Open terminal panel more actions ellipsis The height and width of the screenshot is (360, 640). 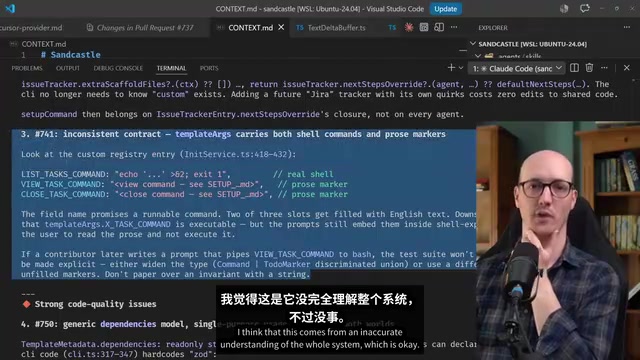tap(604, 68)
